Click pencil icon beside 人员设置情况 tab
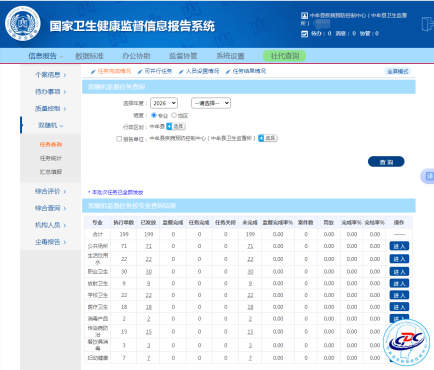Image resolution: width=434 pixels, height=370 pixels. (181, 71)
